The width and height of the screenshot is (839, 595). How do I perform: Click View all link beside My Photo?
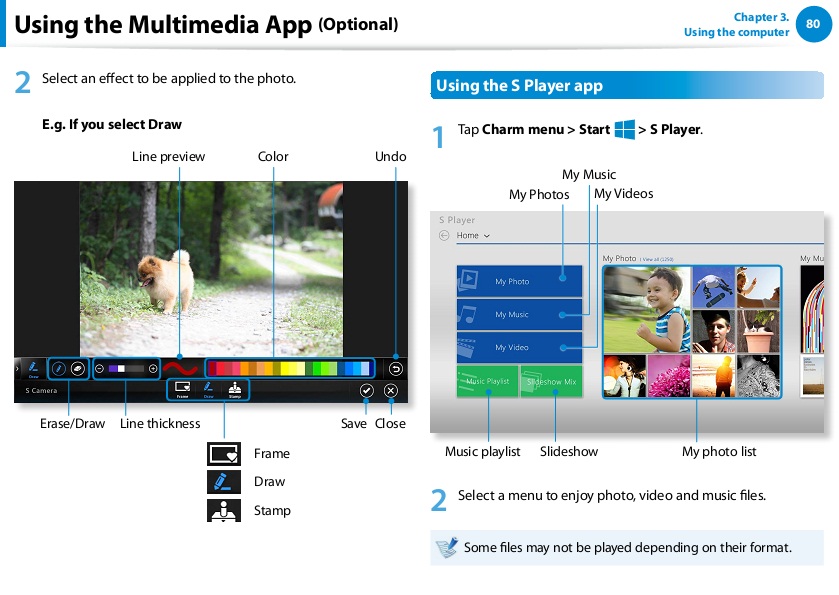[657, 259]
